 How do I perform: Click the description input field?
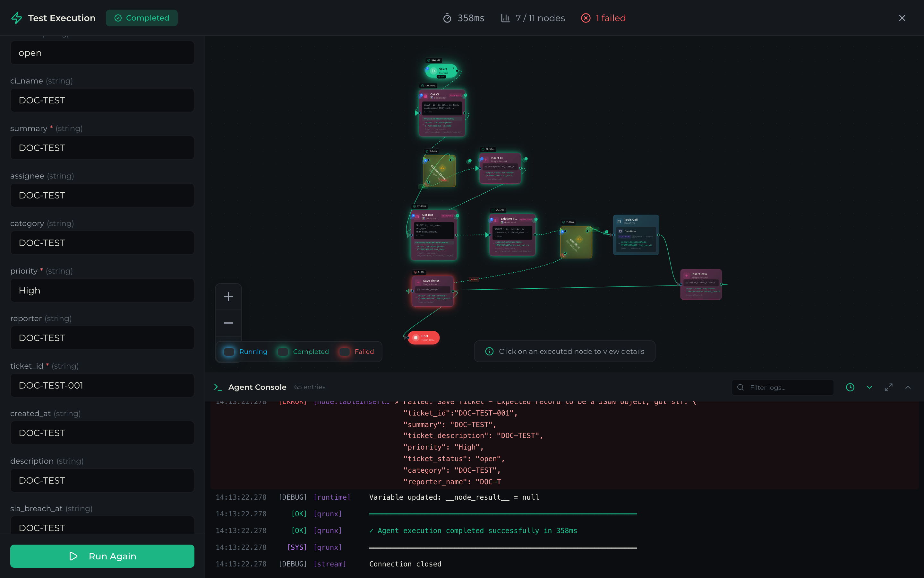click(x=102, y=480)
